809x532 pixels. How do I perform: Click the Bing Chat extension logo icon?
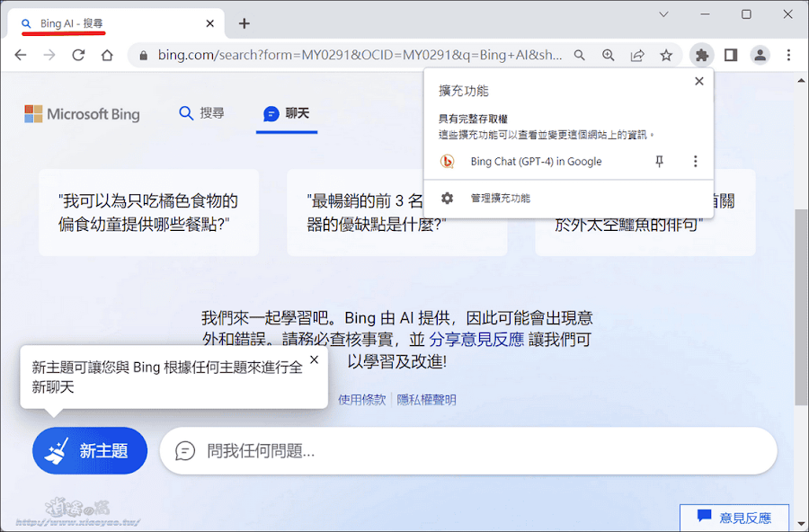[x=447, y=162]
